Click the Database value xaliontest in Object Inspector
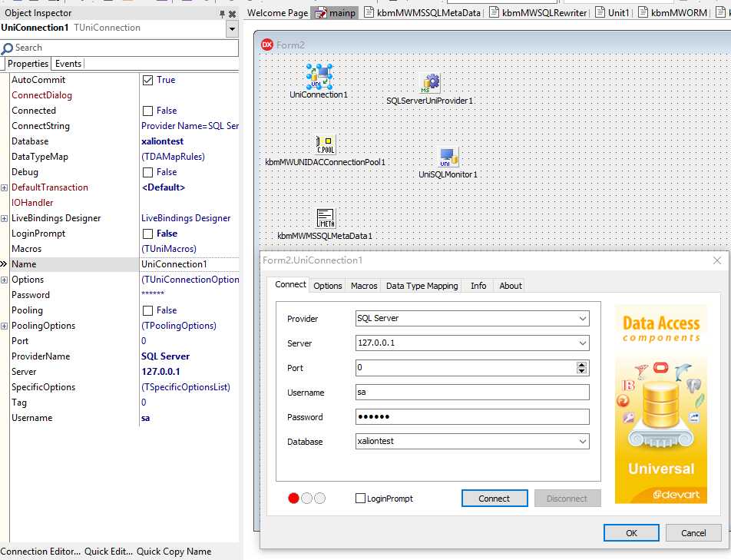The image size is (731, 560). click(162, 142)
